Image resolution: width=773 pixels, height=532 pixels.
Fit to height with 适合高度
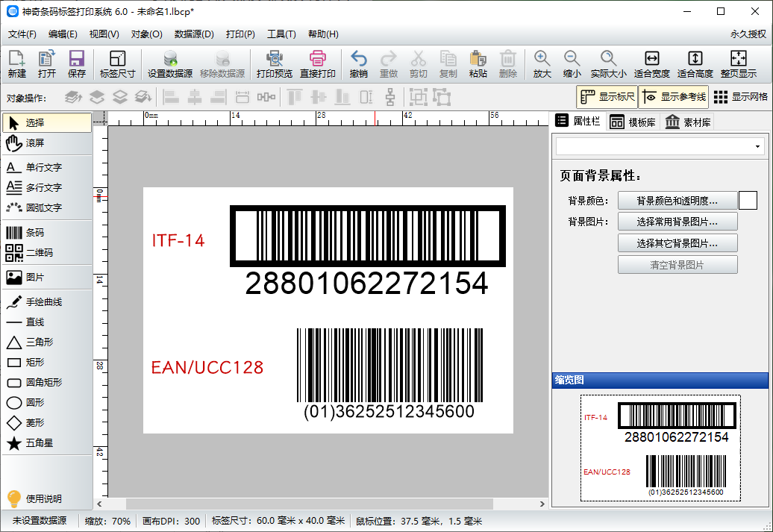(695, 64)
